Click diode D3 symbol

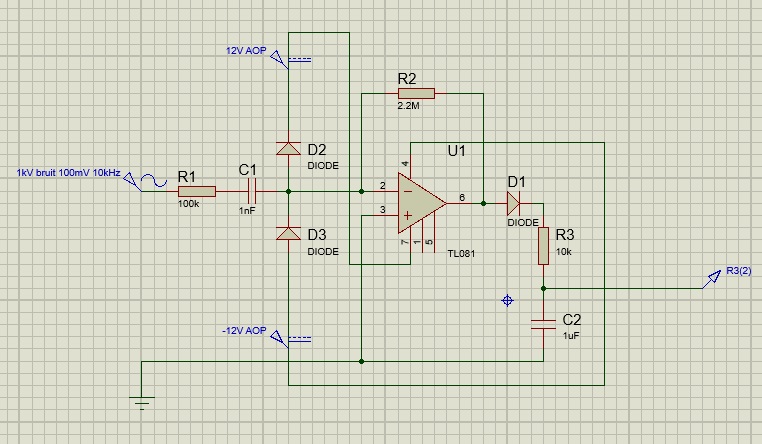point(288,234)
